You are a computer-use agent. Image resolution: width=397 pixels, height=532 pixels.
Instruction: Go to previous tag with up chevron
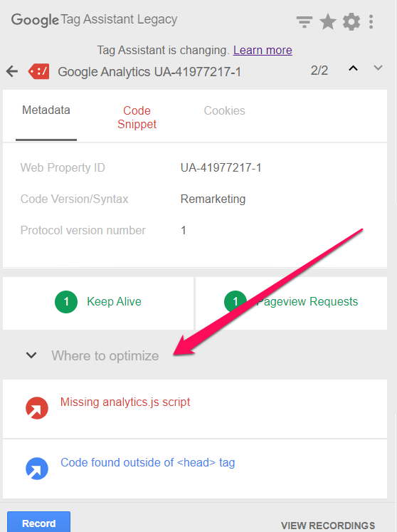(354, 68)
